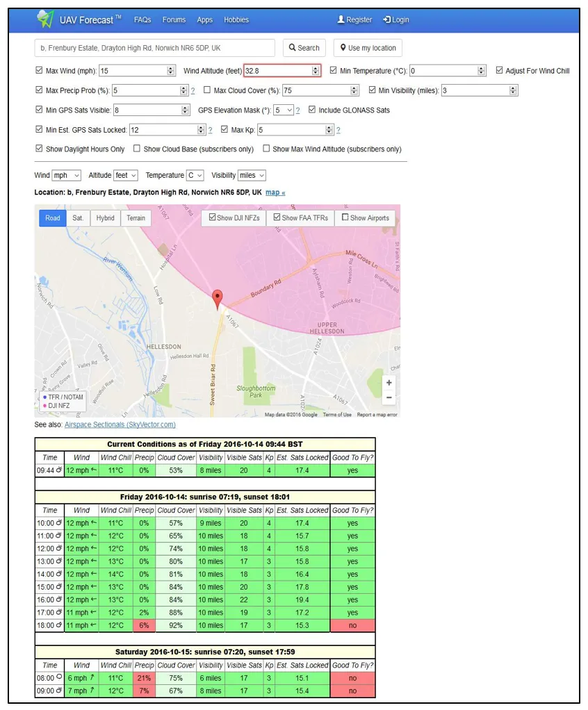The image size is (588, 710).
Task: Zoom out the map with minus button
Action: (389, 397)
